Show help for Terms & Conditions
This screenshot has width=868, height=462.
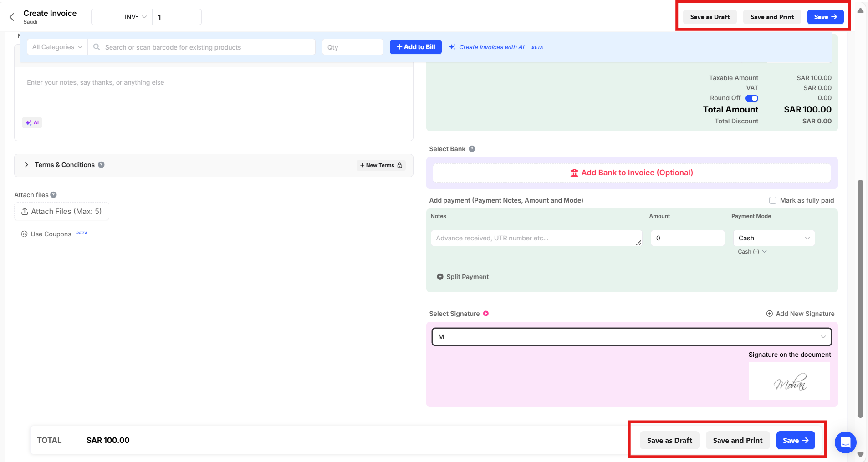[101, 165]
